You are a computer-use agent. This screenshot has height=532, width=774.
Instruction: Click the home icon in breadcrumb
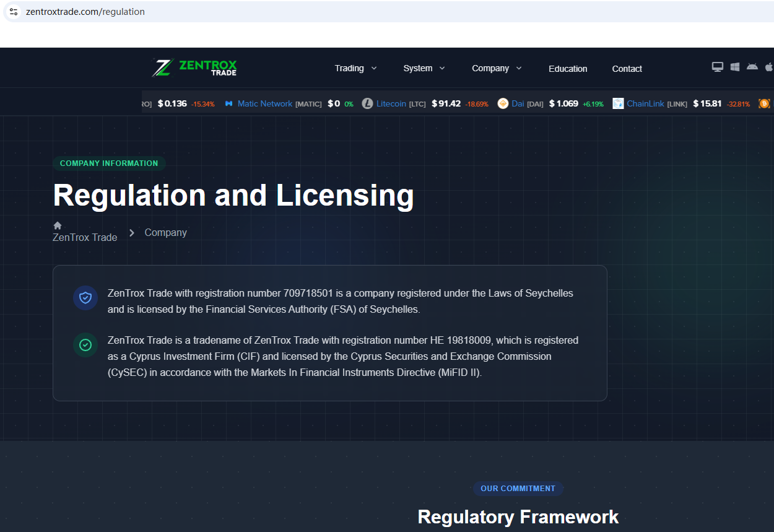pos(58,225)
